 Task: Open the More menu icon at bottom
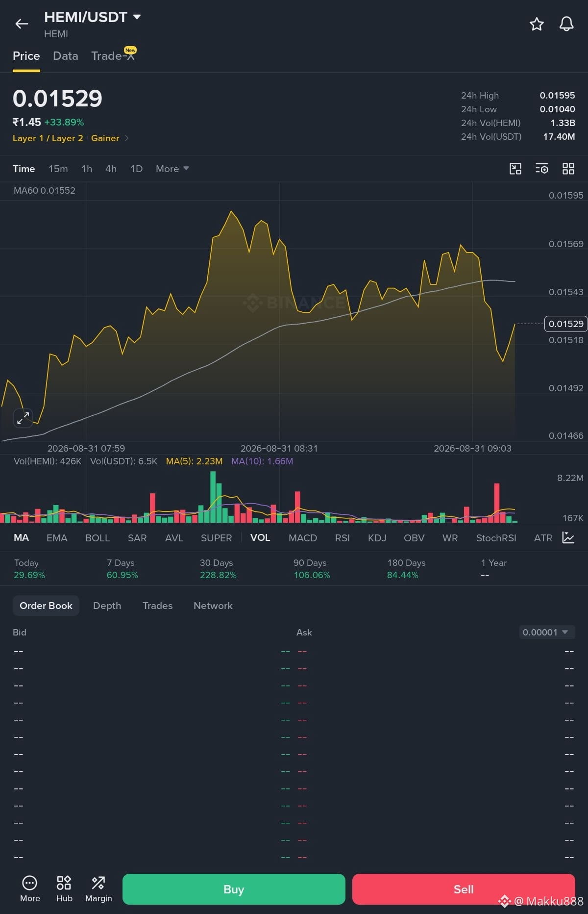[30, 889]
